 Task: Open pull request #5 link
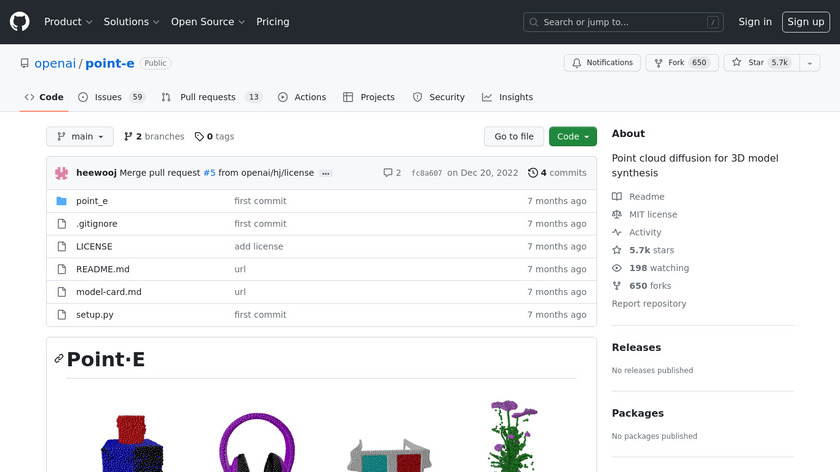coord(209,173)
